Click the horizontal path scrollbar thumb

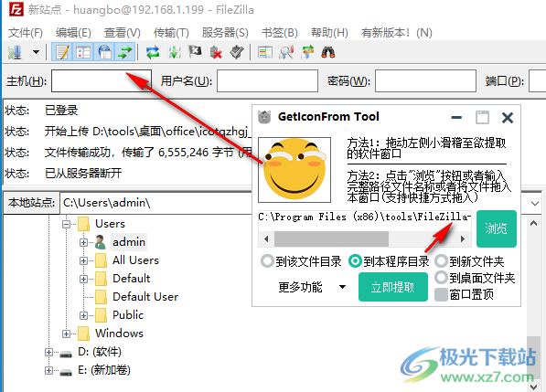coord(331,239)
